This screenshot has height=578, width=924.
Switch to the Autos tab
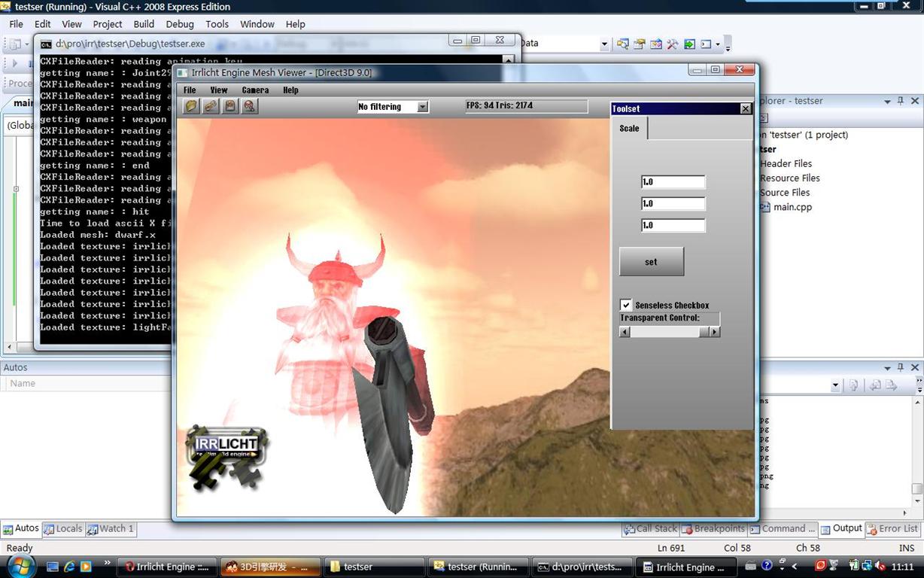[21, 529]
